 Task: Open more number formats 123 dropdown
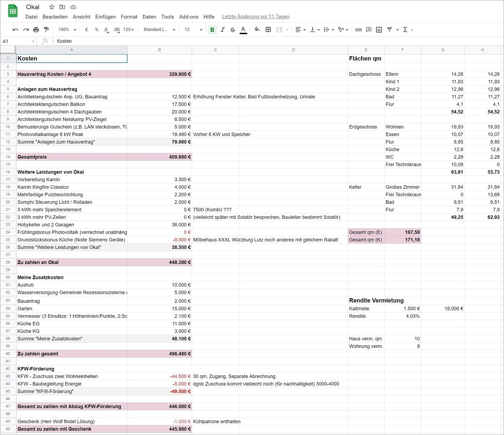129,30
